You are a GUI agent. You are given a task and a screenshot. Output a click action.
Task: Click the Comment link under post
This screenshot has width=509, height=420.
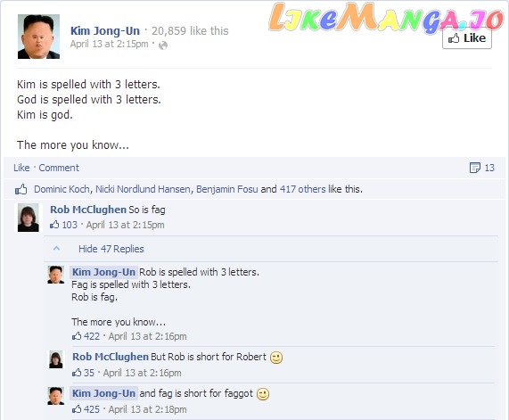coord(59,168)
